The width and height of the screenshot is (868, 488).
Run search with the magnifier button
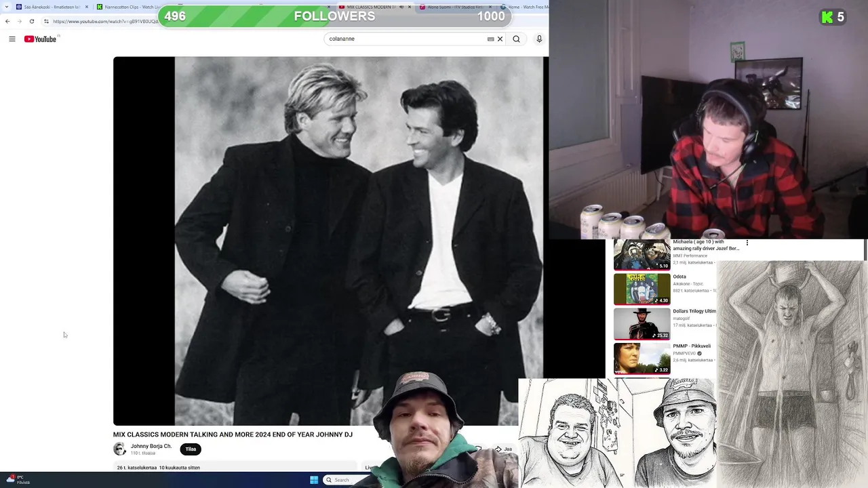[x=516, y=39]
